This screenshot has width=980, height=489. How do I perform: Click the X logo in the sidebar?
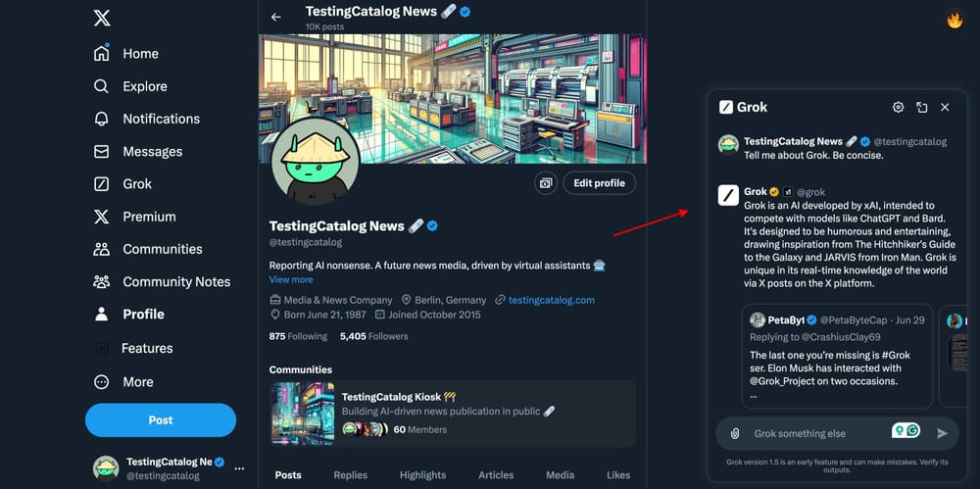[102, 18]
